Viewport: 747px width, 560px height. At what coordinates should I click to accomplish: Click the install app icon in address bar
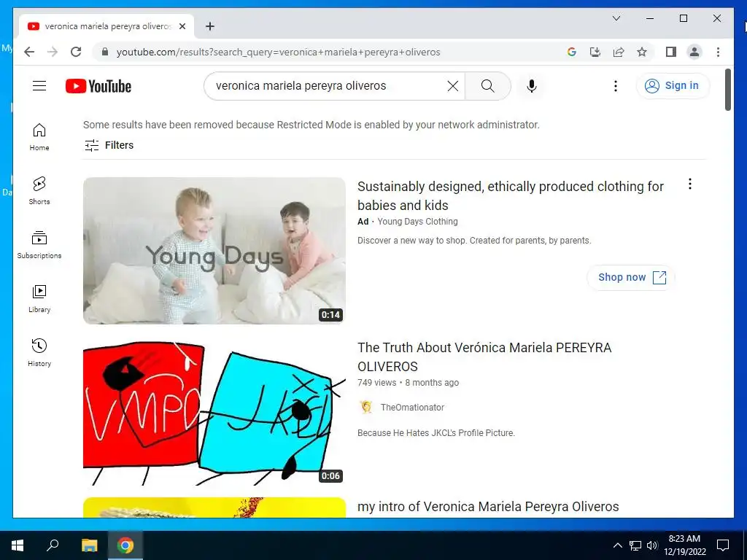[x=595, y=52]
